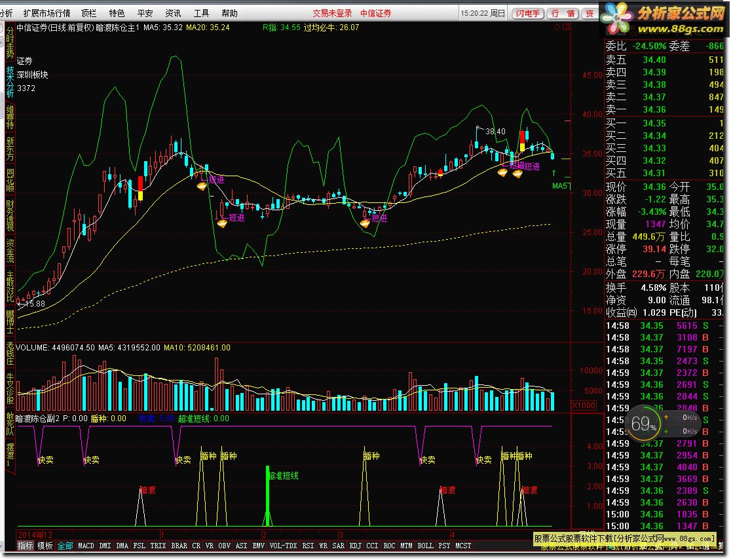
Task: Open the 特色 menu
Action: coord(117,13)
